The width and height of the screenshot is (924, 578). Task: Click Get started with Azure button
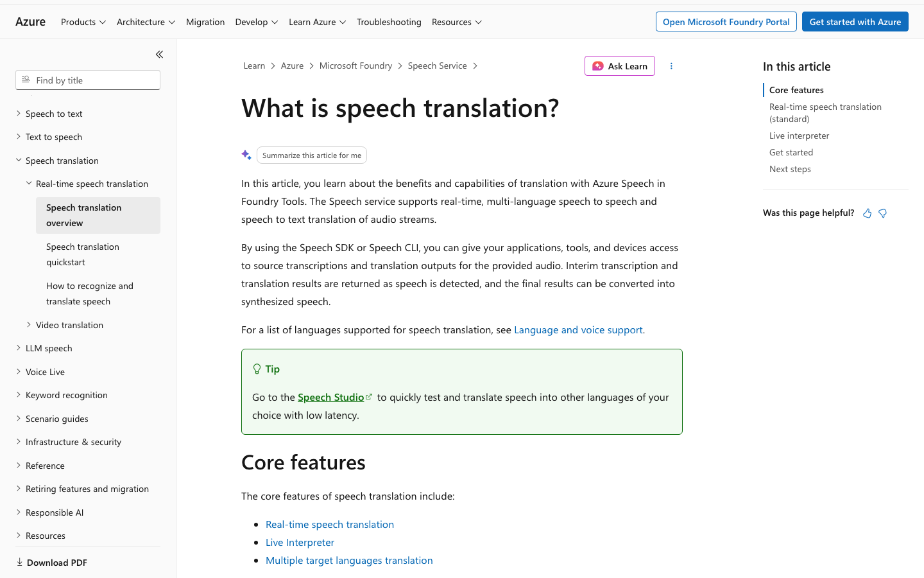coord(855,22)
